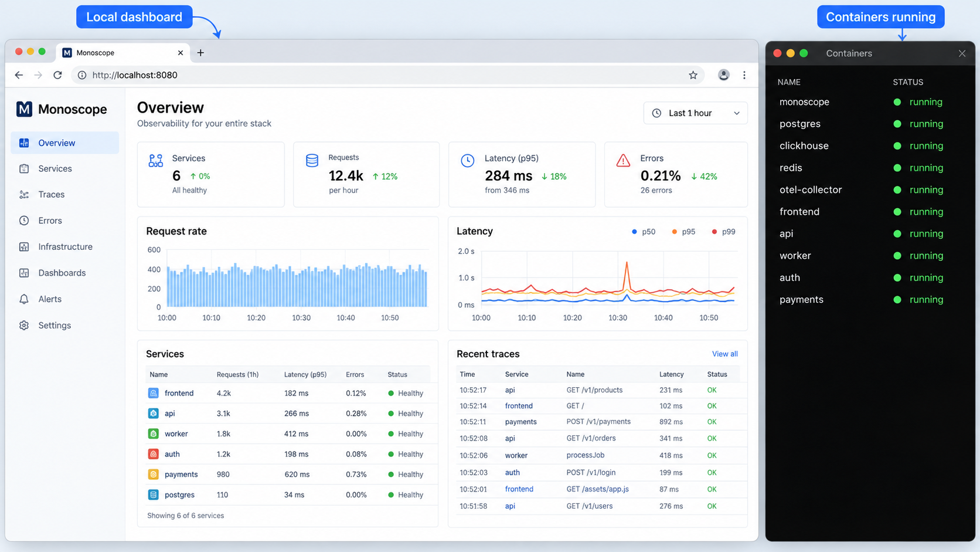Toggle the p50 latency legend series

coord(644,232)
